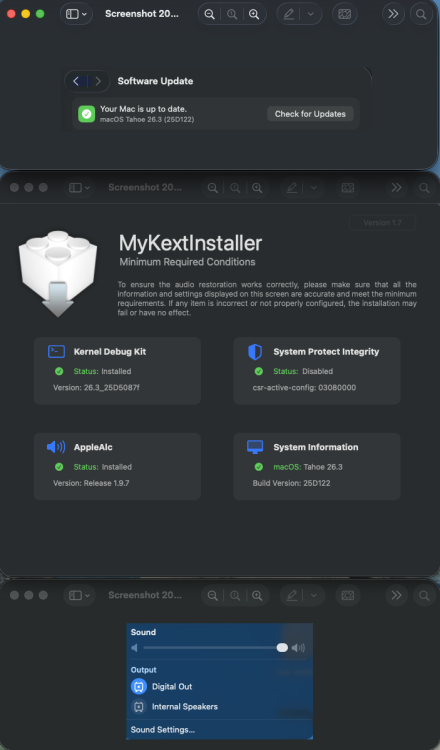Viewport: 440px width, 750px height.
Task: Click the high volume speaker icon
Action: coord(298,648)
